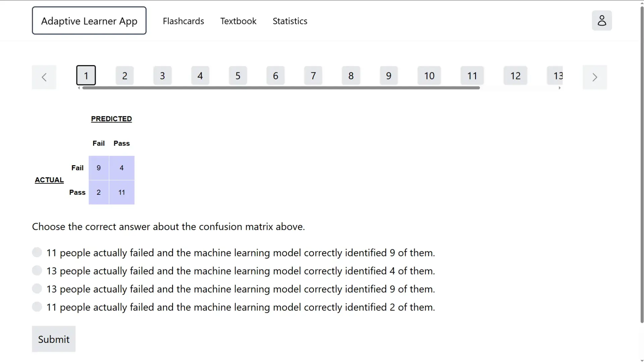View the Statistics page
The image size is (644, 362).
coord(290,21)
